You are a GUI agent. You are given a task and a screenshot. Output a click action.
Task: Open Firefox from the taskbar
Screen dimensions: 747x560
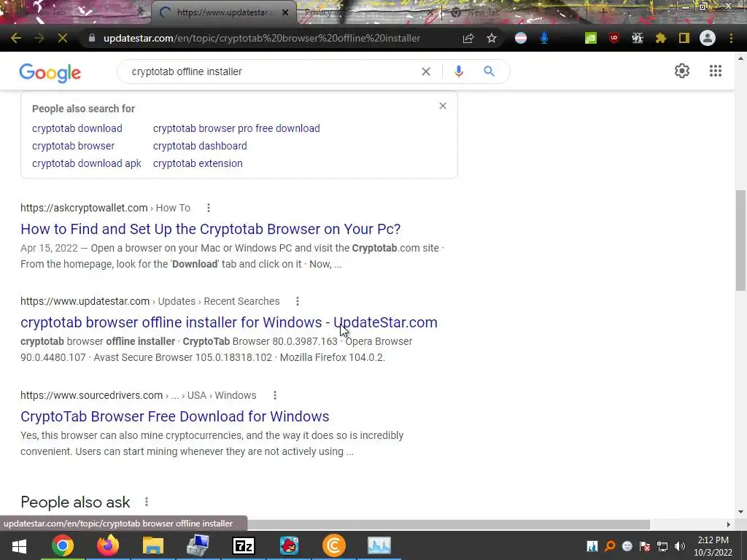point(108,545)
